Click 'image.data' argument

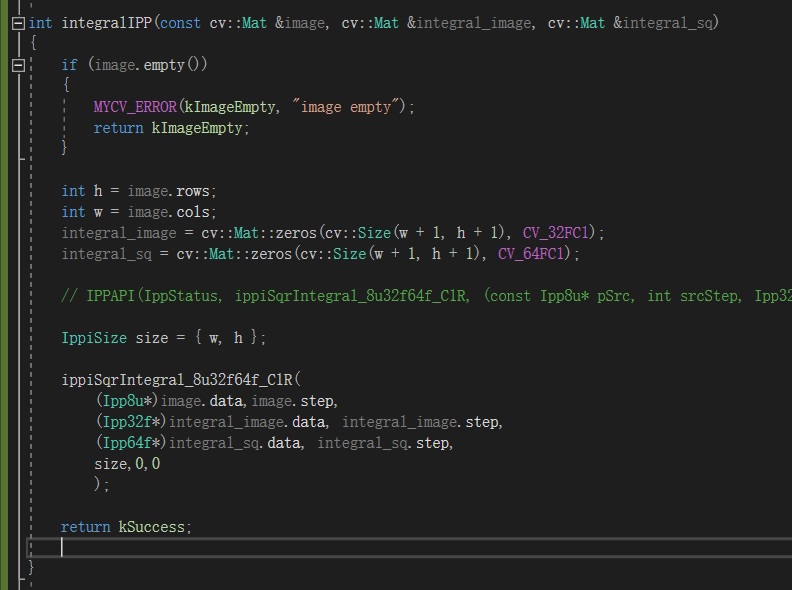pos(202,402)
